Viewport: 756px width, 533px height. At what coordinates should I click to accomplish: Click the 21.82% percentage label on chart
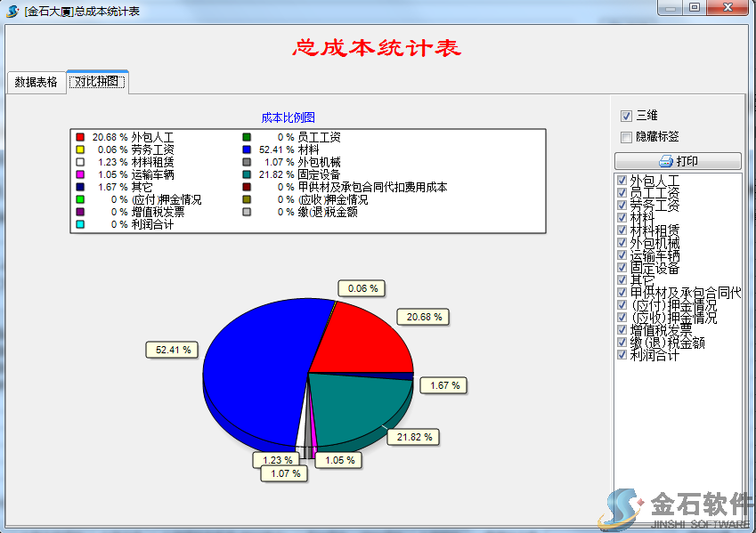pyautogui.click(x=412, y=437)
